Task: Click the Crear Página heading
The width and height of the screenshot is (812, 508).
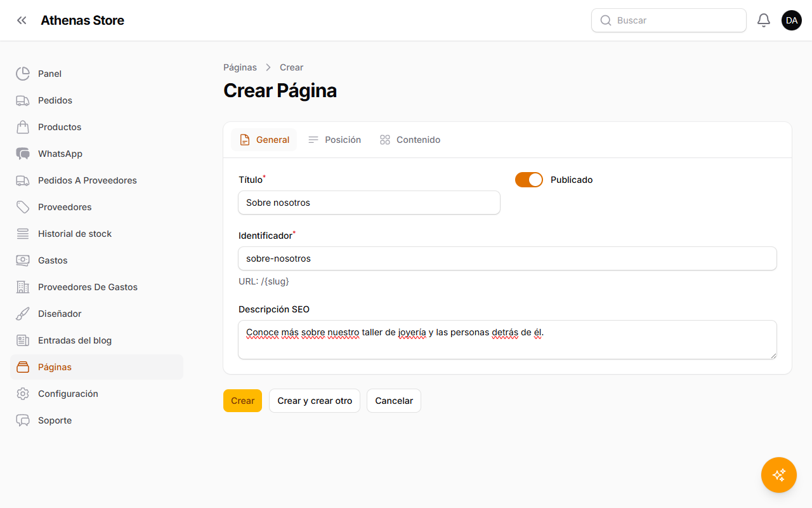Action: (280, 91)
